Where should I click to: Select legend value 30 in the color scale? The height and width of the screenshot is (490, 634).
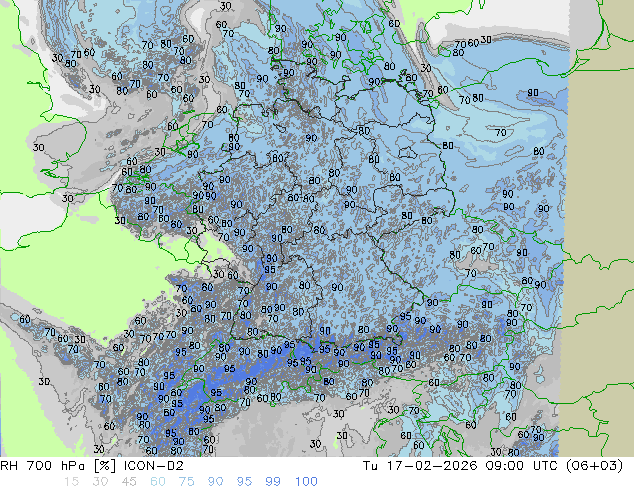tap(100, 482)
